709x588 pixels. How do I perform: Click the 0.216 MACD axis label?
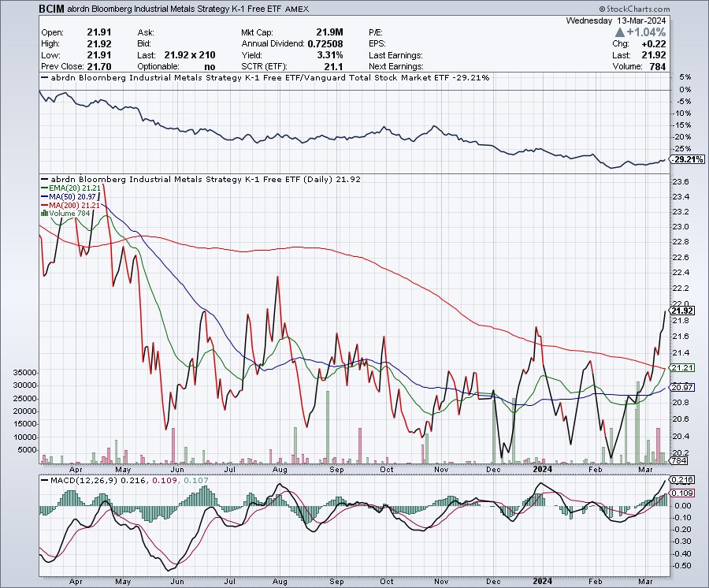pyautogui.click(x=682, y=479)
